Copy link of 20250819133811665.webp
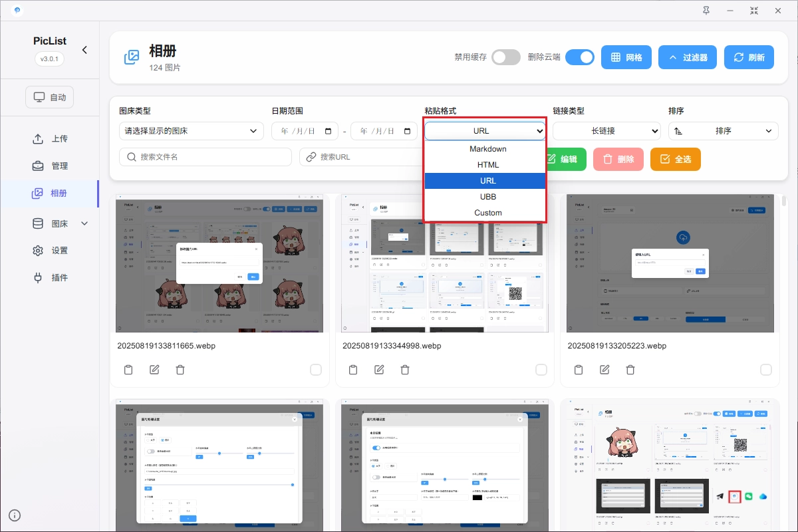Viewport: 798px width, 532px height. pos(129,370)
